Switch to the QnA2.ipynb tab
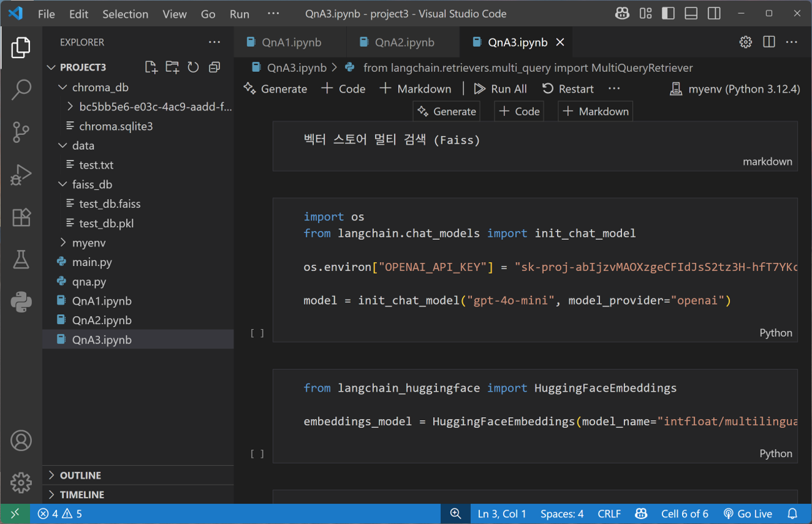Viewport: 812px width, 524px height. click(403, 42)
